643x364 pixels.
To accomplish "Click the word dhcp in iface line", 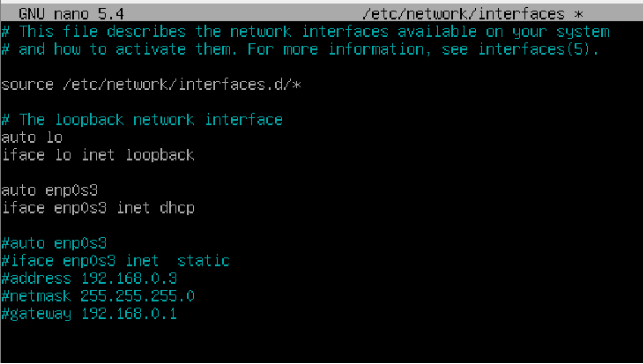I will coord(177,208).
